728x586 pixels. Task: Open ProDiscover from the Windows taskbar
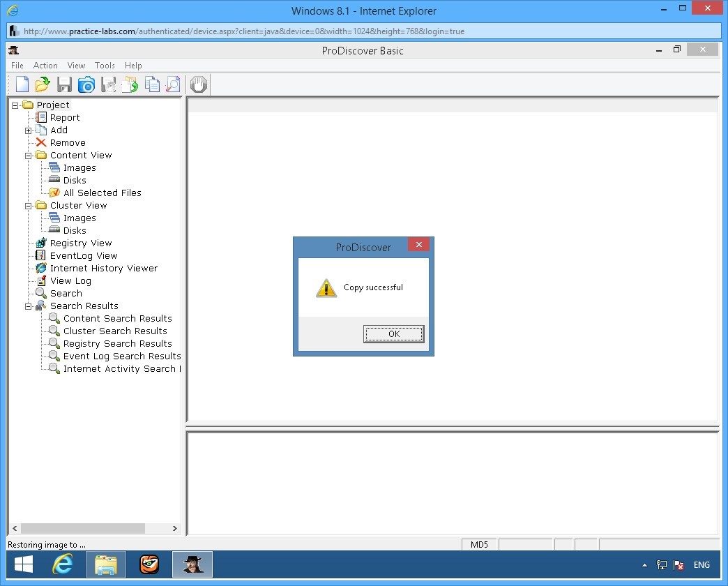click(x=192, y=564)
